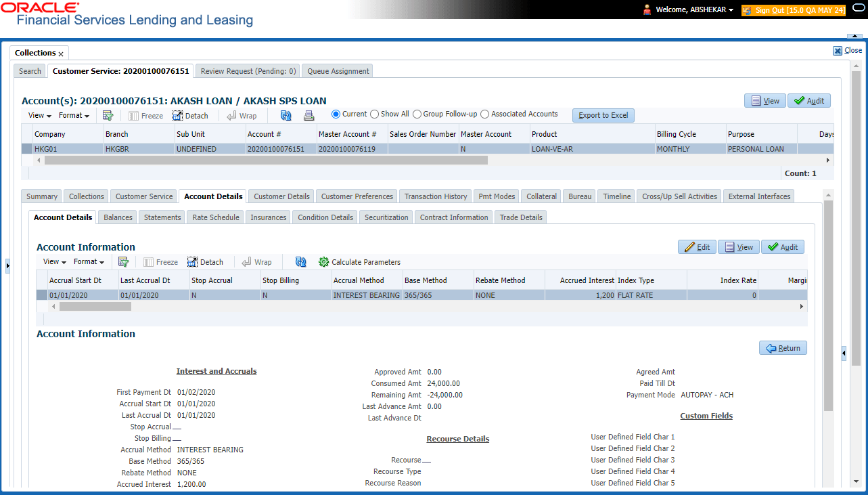
Task: Click account number cell 20200100076151
Action: [x=281, y=149]
